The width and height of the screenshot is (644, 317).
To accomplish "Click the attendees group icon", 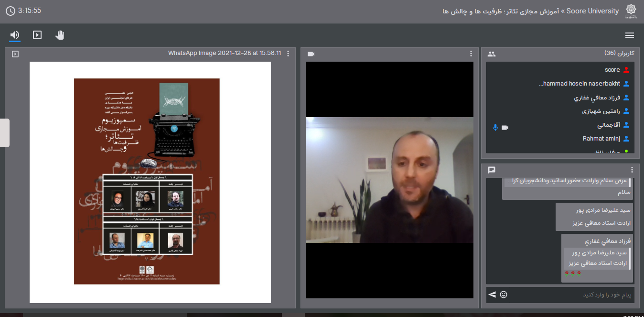I will 492,54.
